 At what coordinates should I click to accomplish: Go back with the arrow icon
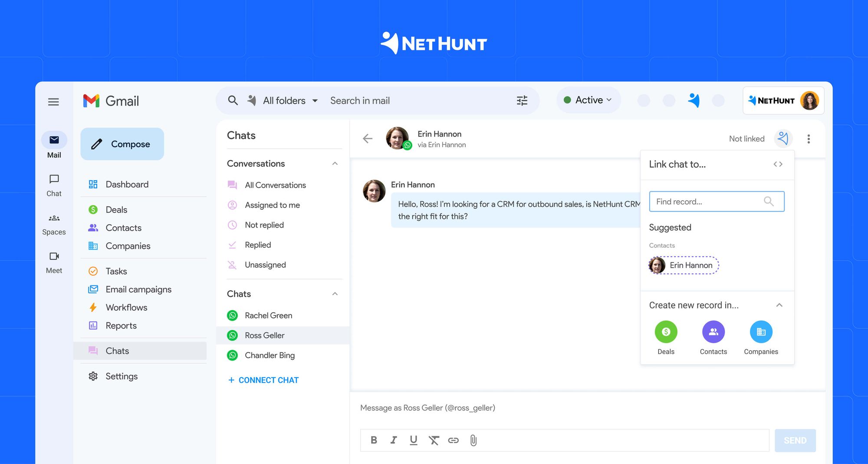(368, 139)
